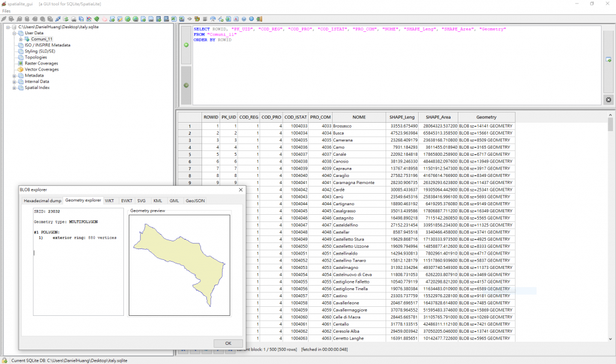The height and width of the screenshot is (364, 616).
Task: Expand the Internal Data tree node
Action: [x=14, y=82]
